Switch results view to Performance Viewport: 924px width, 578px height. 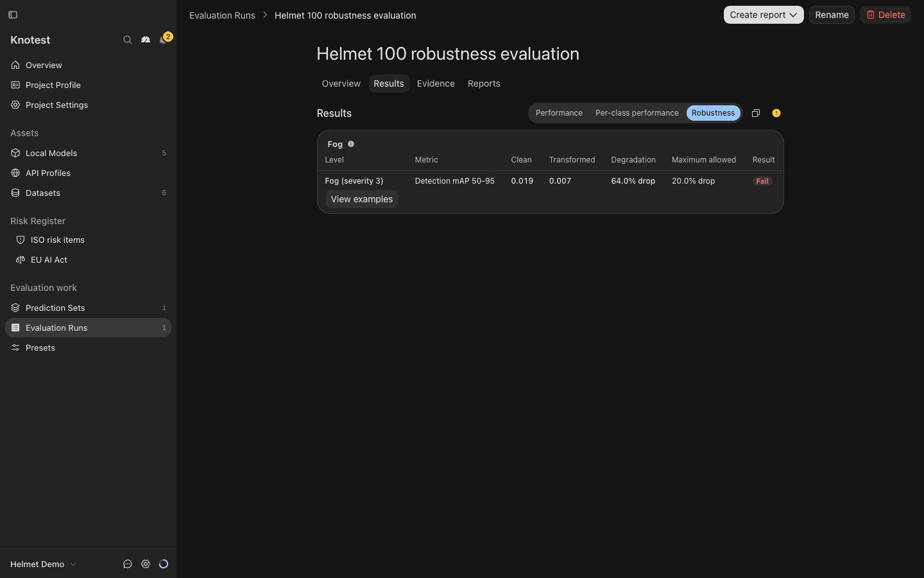(559, 113)
